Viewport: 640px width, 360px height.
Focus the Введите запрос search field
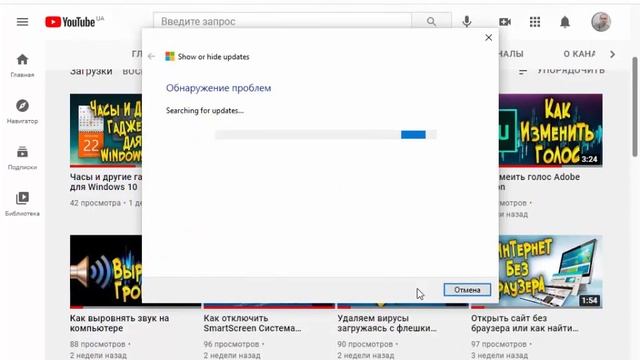click(282, 21)
